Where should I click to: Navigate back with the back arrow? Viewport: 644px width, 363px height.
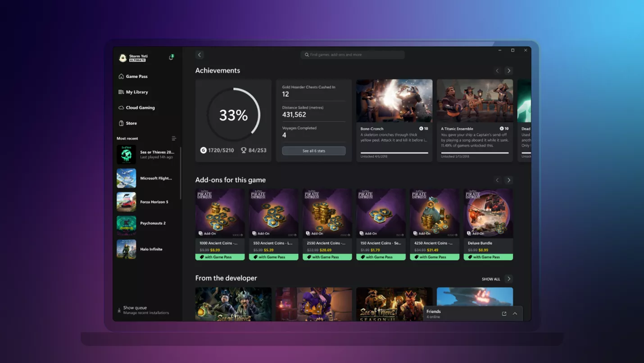click(200, 55)
